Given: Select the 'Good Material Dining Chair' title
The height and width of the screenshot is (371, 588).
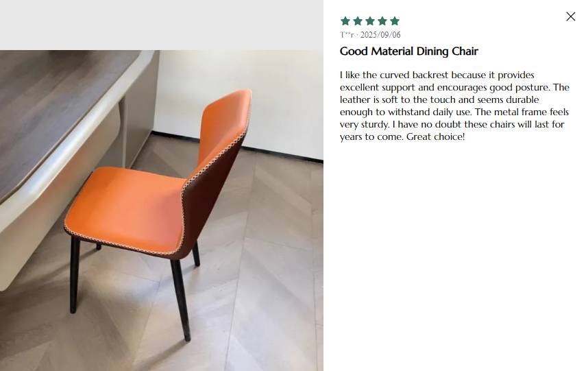Looking at the screenshot, I should (x=408, y=51).
